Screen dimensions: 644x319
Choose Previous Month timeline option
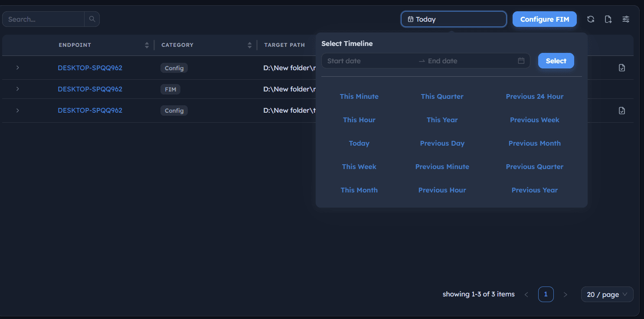tap(534, 143)
